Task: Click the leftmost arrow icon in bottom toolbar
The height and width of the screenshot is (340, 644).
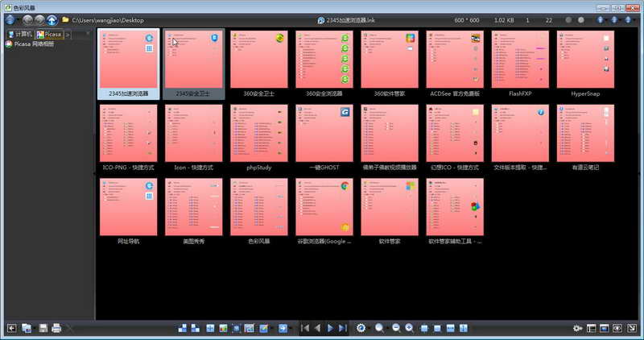Action: click(x=12, y=328)
